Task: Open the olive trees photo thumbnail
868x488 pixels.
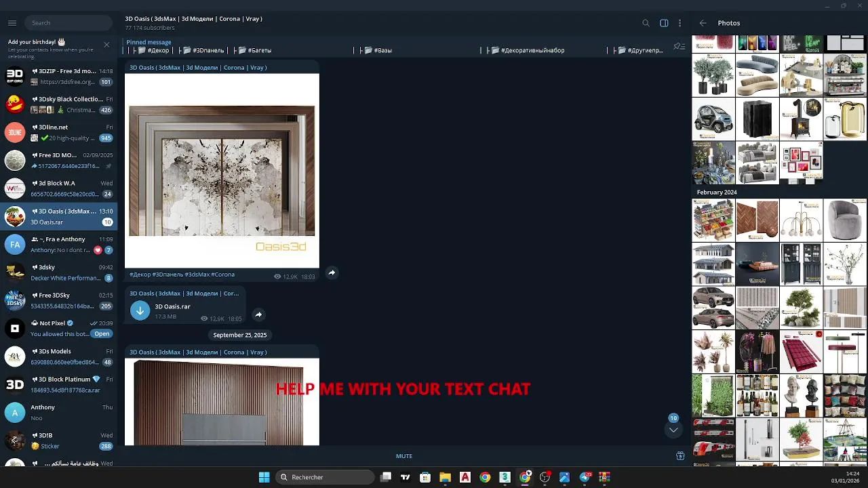Action: pos(713,75)
